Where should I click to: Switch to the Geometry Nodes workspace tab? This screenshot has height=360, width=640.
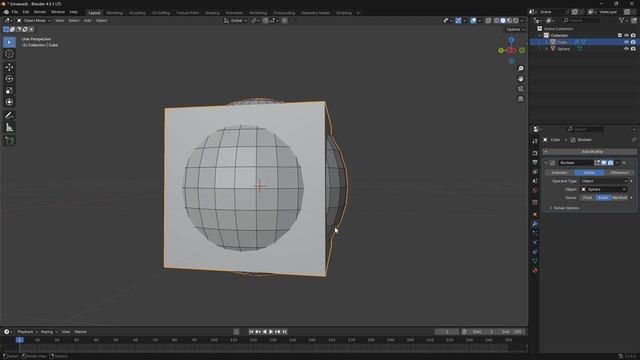[x=316, y=13]
